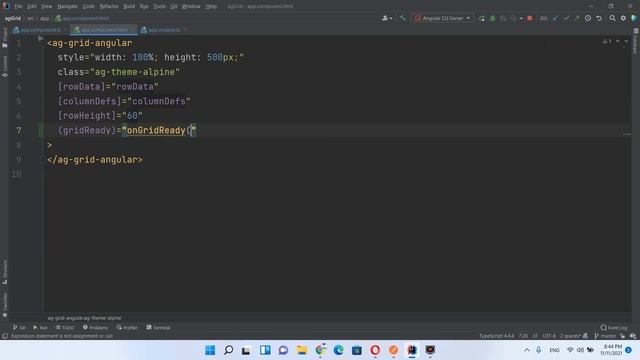Click the LF line separator status entry

535,336
